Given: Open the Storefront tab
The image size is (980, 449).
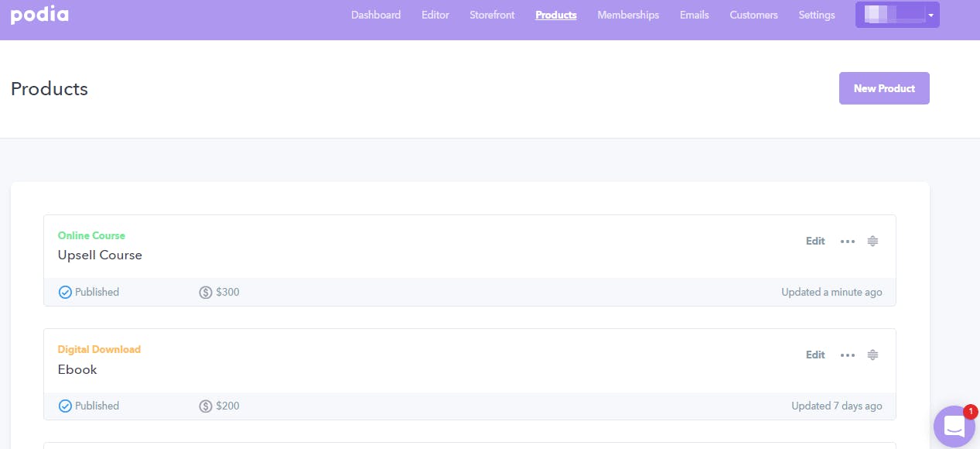Looking at the screenshot, I should point(492,15).
